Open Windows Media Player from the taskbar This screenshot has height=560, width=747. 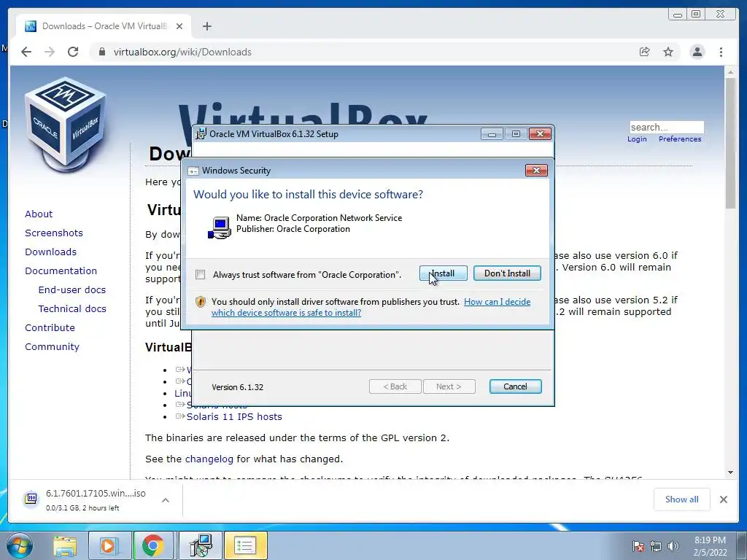click(109, 545)
